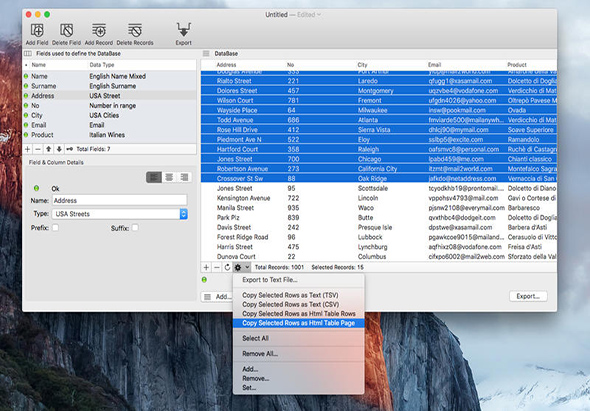The image size is (590, 411).
Task: Click green status dot of Name field
Action: (26, 76)
